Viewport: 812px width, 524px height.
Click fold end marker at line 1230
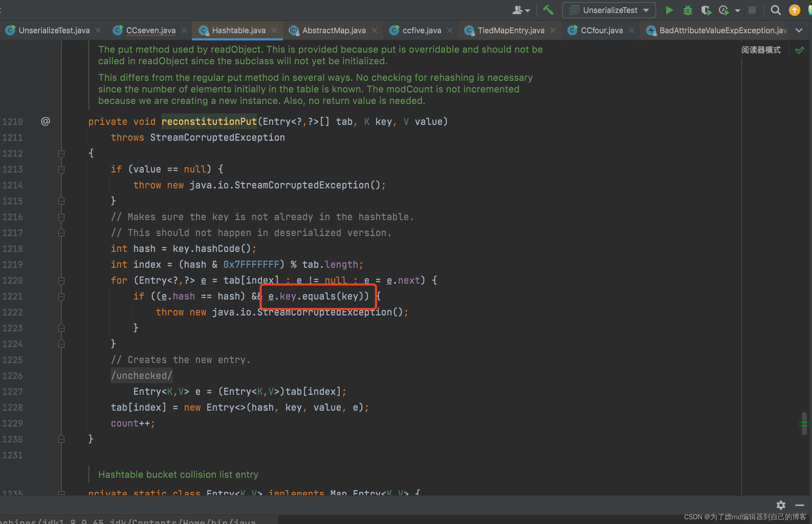pyautogui.click(x=61, y=439)
